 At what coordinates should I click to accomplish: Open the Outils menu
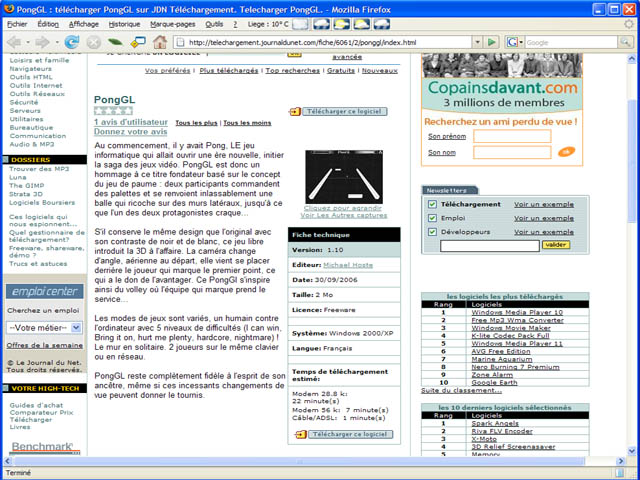click(214, 24)
